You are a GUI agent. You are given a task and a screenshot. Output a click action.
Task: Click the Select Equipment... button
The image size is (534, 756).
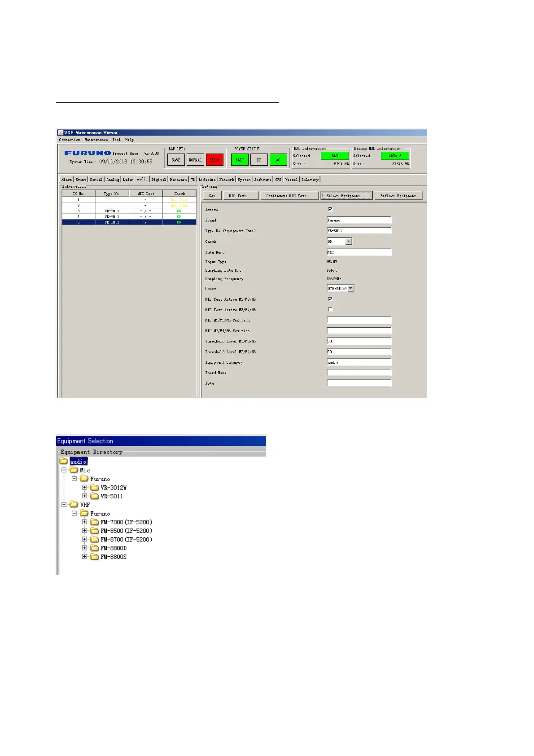click(346, 196)
